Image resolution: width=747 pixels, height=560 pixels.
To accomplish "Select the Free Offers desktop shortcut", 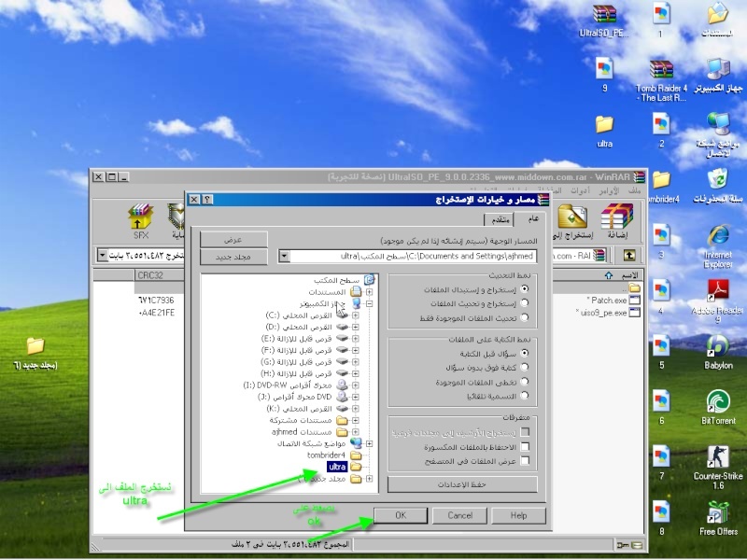I will (718, 519).
